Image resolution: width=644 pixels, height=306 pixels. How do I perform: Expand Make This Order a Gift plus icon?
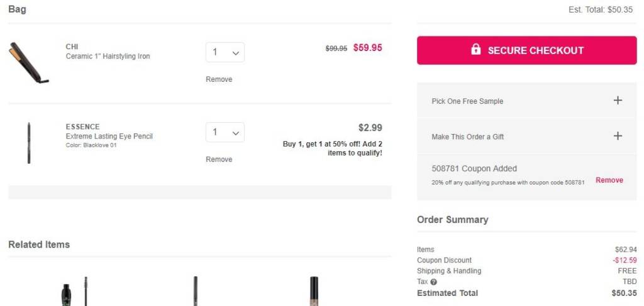[618, 136]
